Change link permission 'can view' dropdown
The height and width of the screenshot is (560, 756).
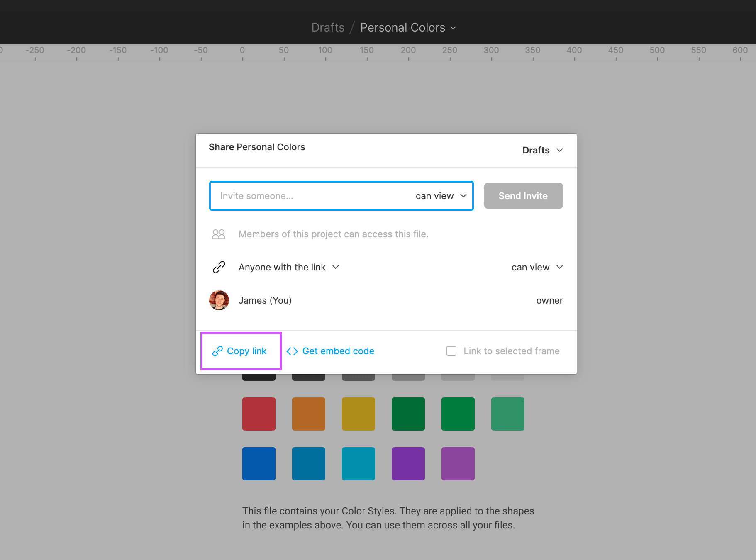(x=537, y=267)
